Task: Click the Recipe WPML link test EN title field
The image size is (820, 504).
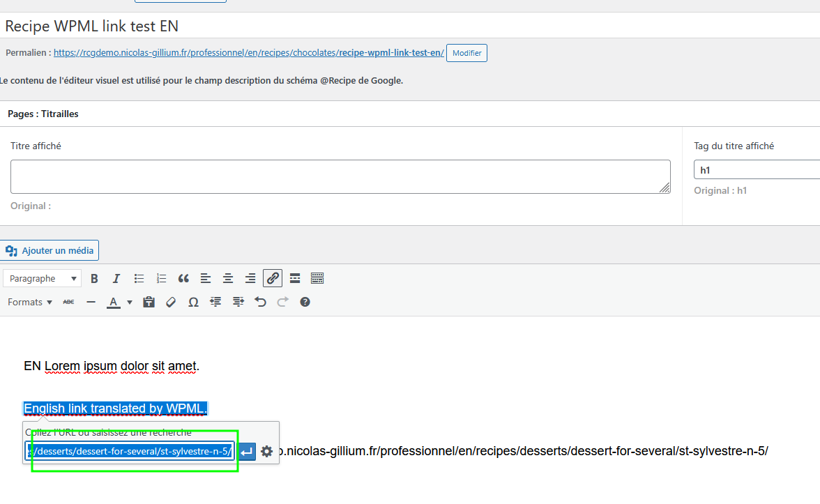Action: pyautogui.click(x=410, y=26)
